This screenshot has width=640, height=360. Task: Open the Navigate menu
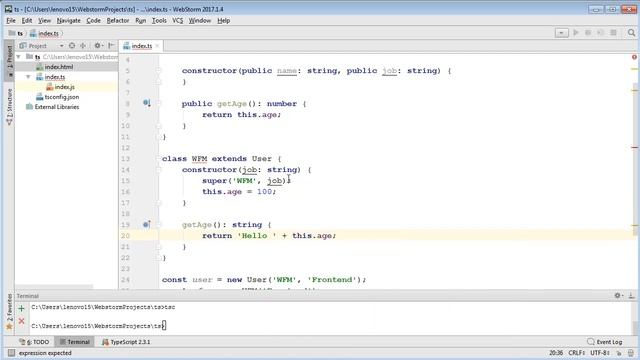tap(69, 20)
